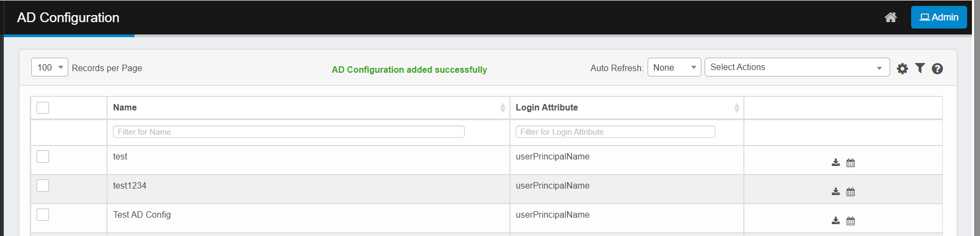Open the settings gear icon
The height and width of the screenshot is (236, 980).
click(903, 68)
